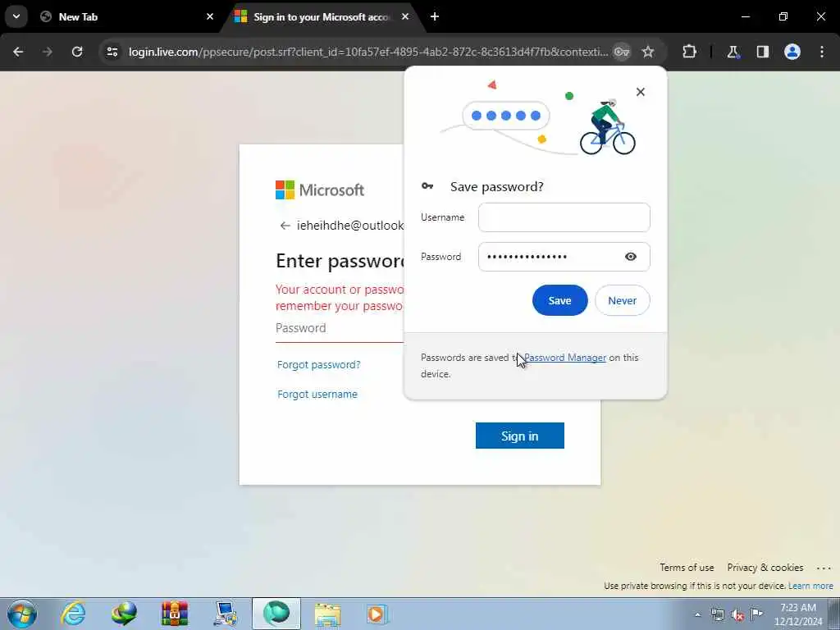
Task: Bookmark this page with star icon
Action: point(648,52)
